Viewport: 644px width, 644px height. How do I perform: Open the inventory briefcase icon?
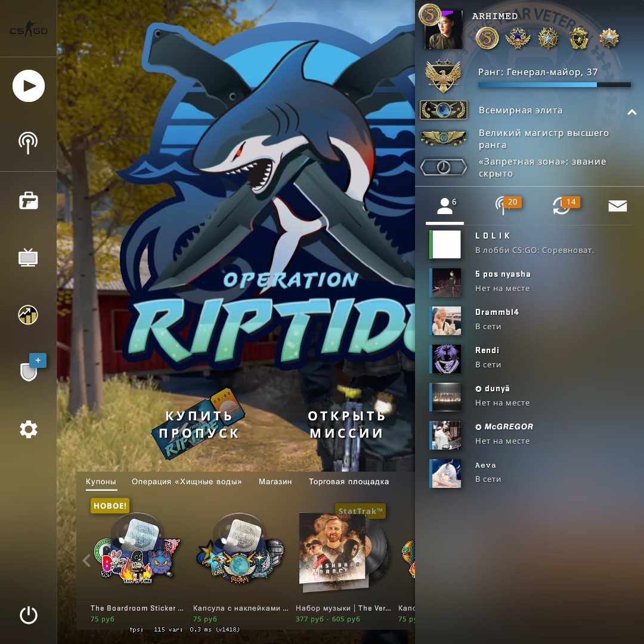29,200
